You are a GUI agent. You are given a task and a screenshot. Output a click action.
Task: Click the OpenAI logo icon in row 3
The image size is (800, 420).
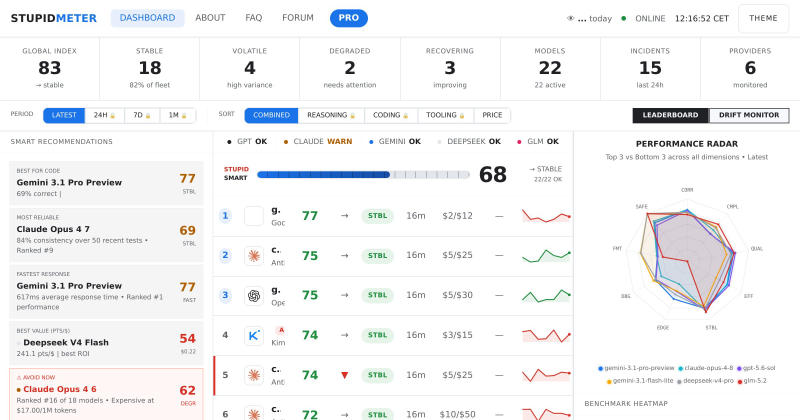pos(254,295)
